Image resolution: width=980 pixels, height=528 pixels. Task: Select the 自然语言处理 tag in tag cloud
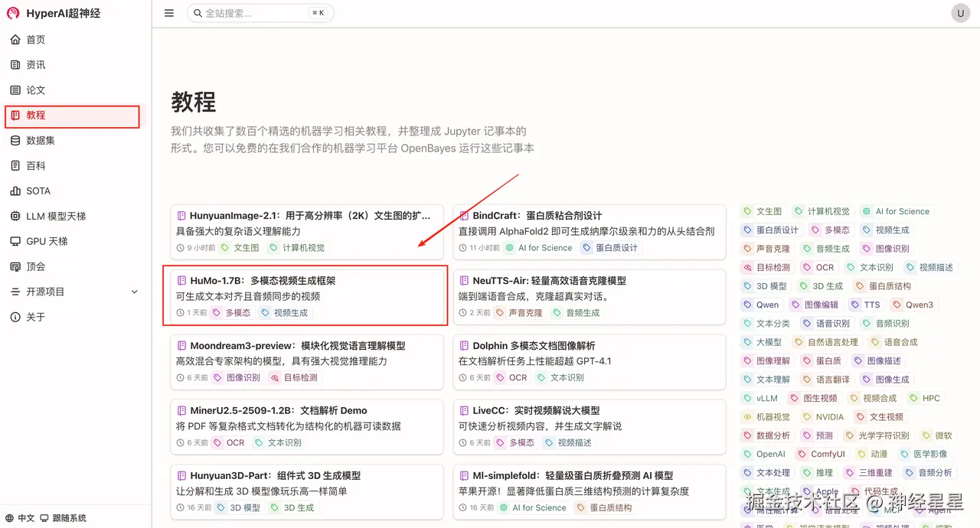click(x=826, y=342)
